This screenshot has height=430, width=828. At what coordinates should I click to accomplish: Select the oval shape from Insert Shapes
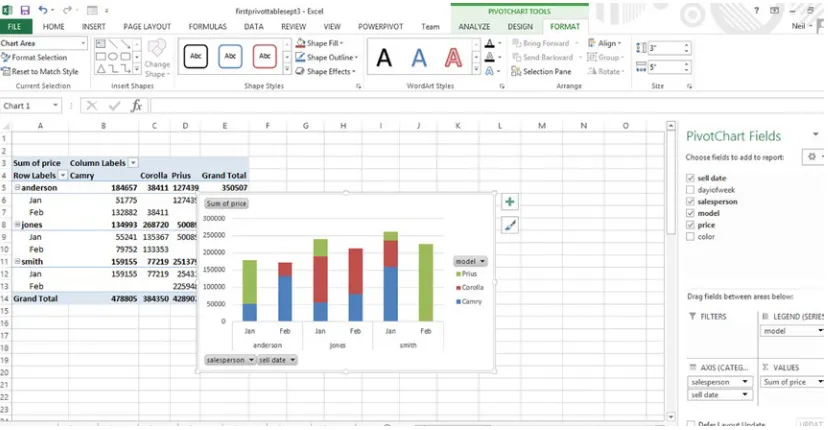coord(112,57)
